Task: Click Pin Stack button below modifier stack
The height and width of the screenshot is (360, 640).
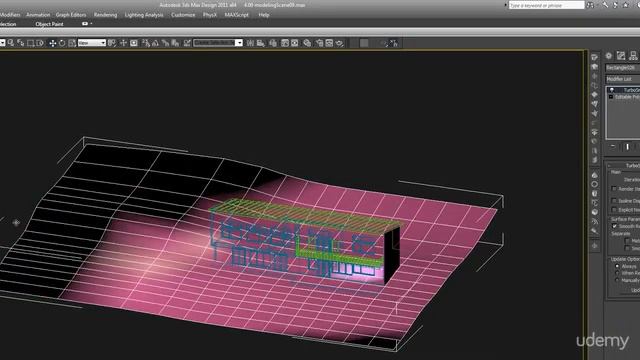Action: click(613, 147)
